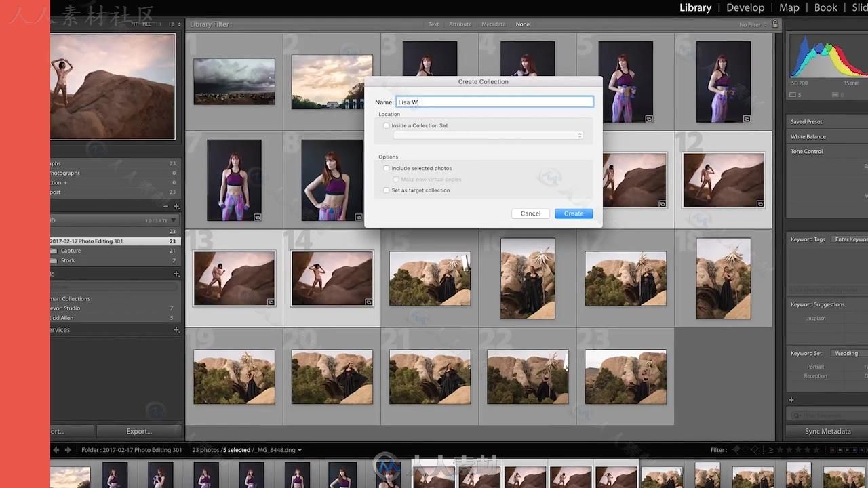The height and width of the screenshot is (488, 868).
Task: Click the Export button
Action: [x=139, y=431]
